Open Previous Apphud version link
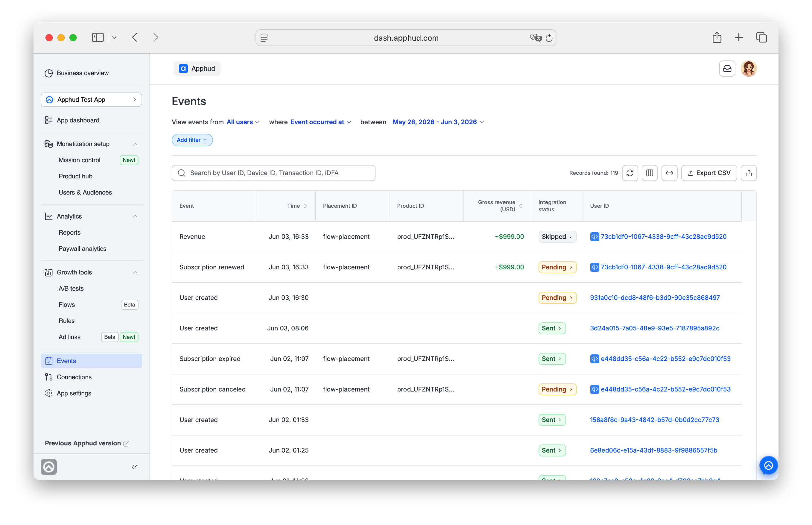Screen dimensions: 812x525 87,443
